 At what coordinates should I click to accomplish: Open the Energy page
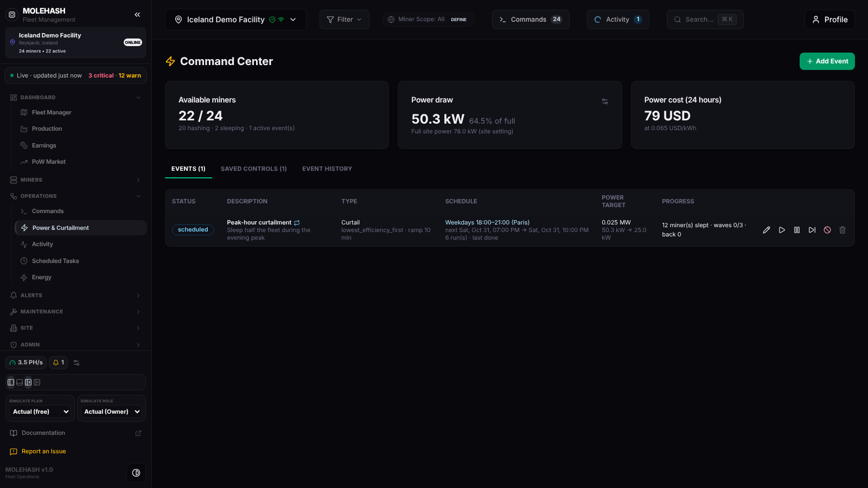click(81, 278)
